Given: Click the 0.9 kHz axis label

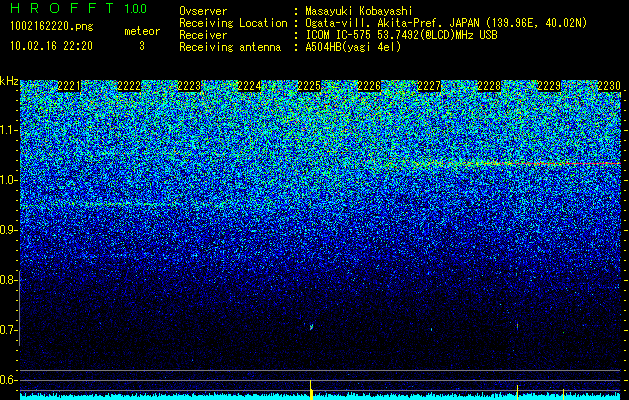Looking at the screenshot, I should point(8,230).
